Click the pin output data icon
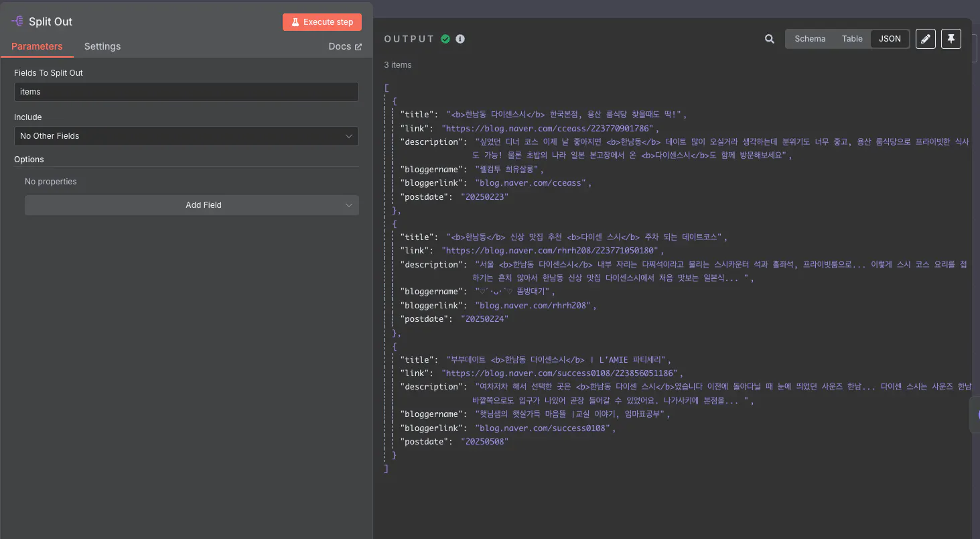Viewport: 980px width, 539px height. [951, 39]
